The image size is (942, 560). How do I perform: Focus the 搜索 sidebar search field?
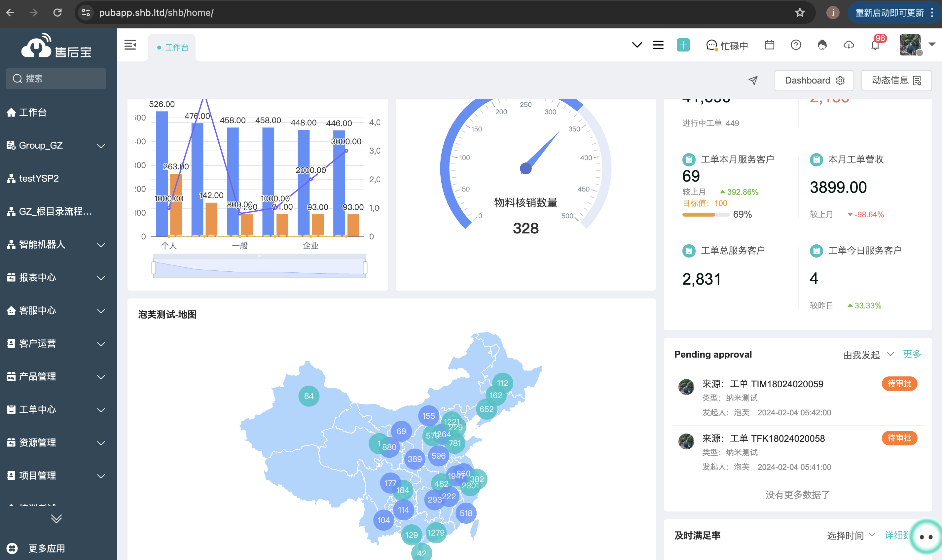(x=56, y=79)
